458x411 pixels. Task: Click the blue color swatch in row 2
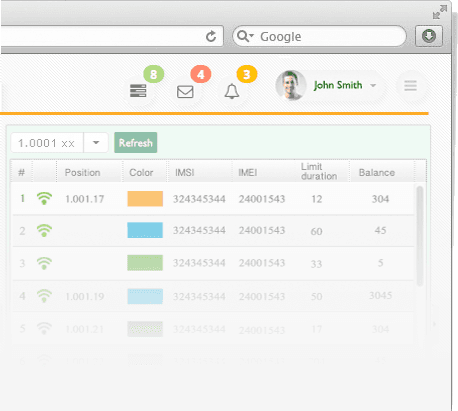(x=145, y=230)
